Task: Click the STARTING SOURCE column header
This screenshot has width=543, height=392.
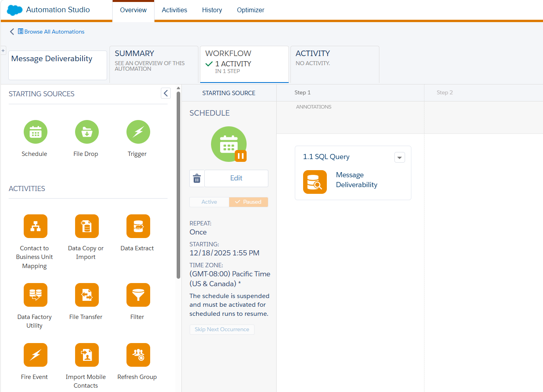Action: tap(229, 93)
